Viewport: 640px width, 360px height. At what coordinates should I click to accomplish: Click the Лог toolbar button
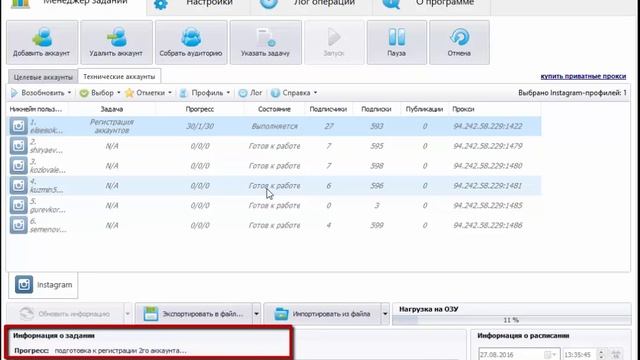pos(251,93)
